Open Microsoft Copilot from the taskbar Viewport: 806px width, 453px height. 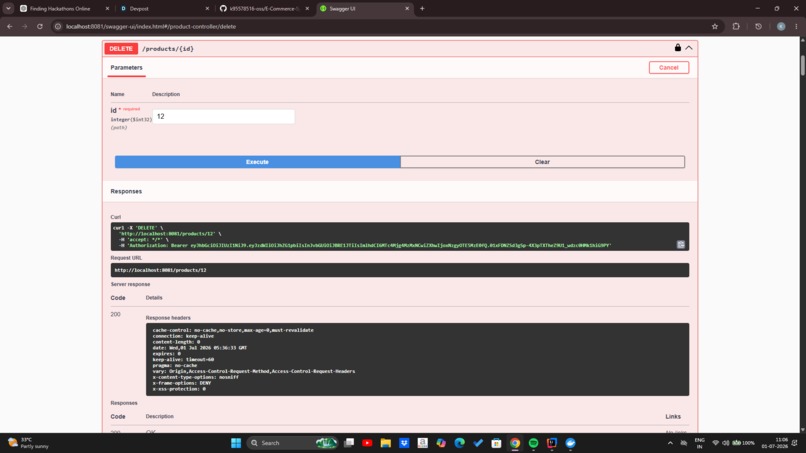(441, 443)
